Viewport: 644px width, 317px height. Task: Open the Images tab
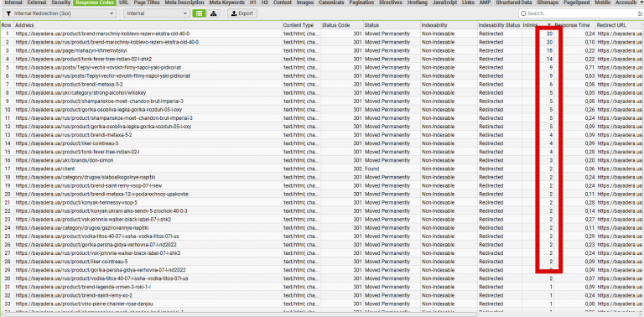coord(305,3)
